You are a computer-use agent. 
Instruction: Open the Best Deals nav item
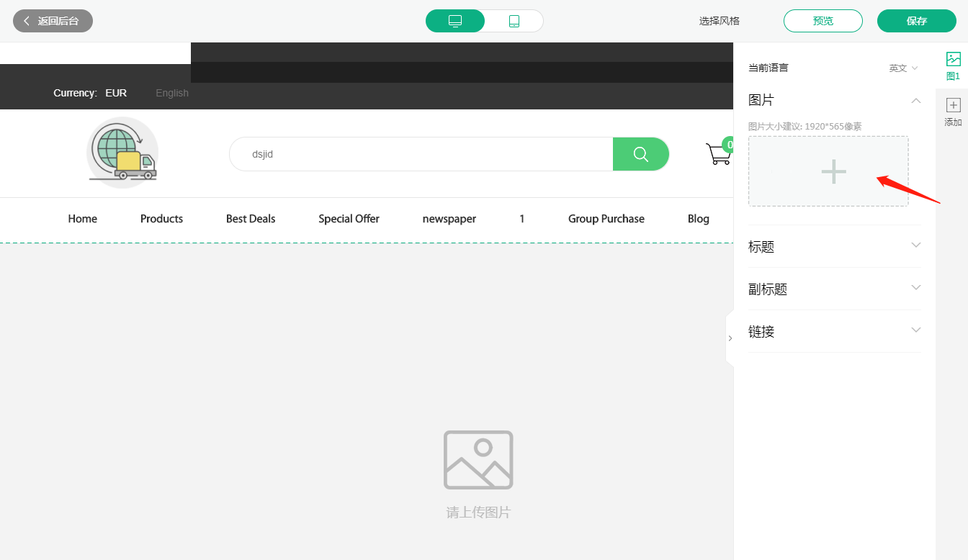click(x=251, y=219)
